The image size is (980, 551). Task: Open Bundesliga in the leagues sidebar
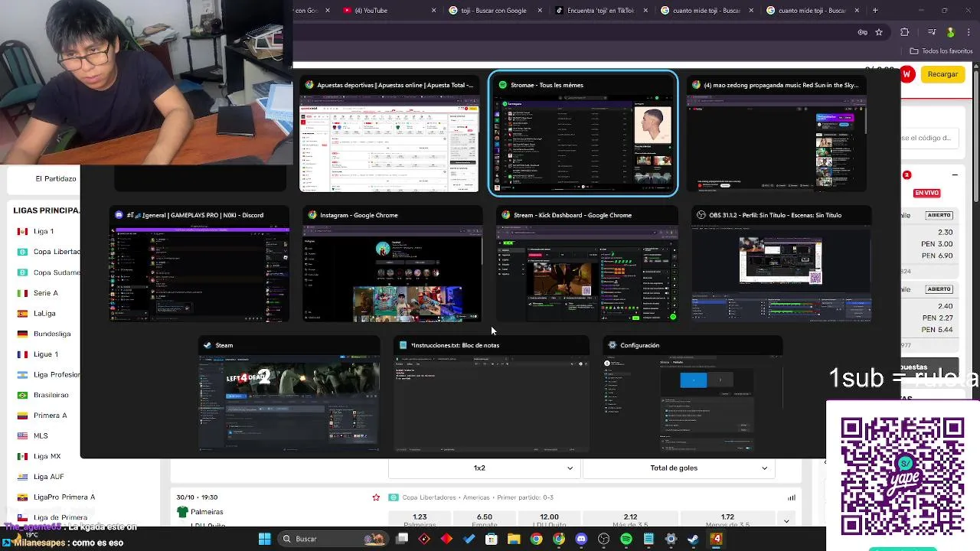click(x=52, y=334)
